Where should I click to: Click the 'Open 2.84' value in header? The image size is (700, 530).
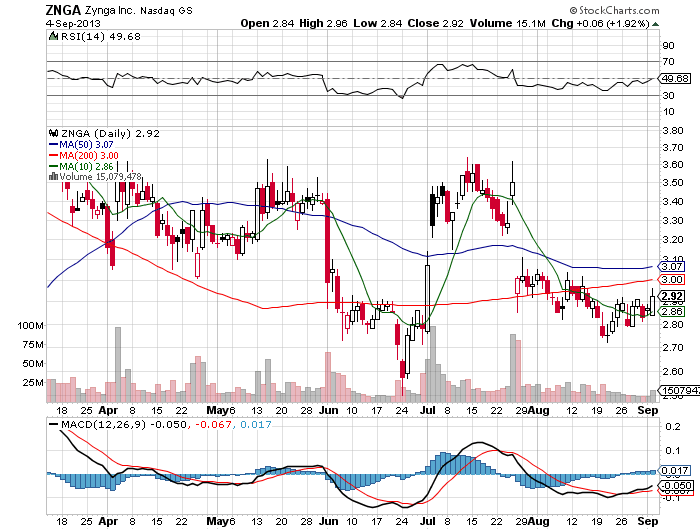coord(267,23)
